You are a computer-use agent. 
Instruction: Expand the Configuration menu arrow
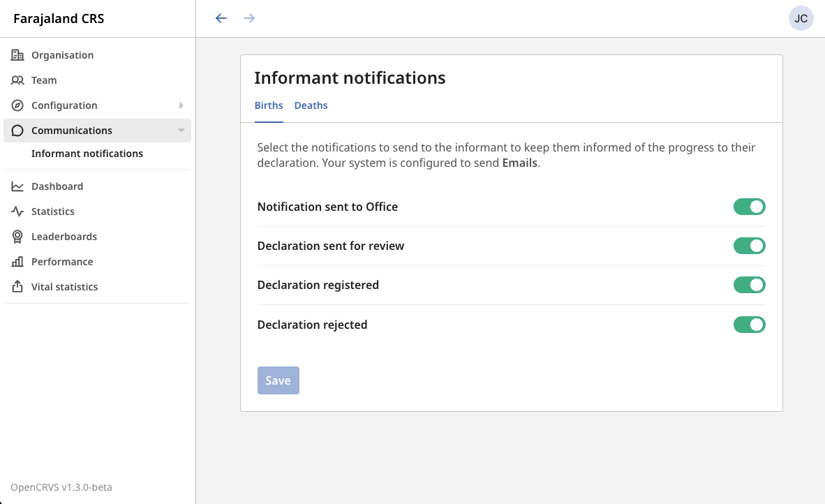tap(181, 105)
